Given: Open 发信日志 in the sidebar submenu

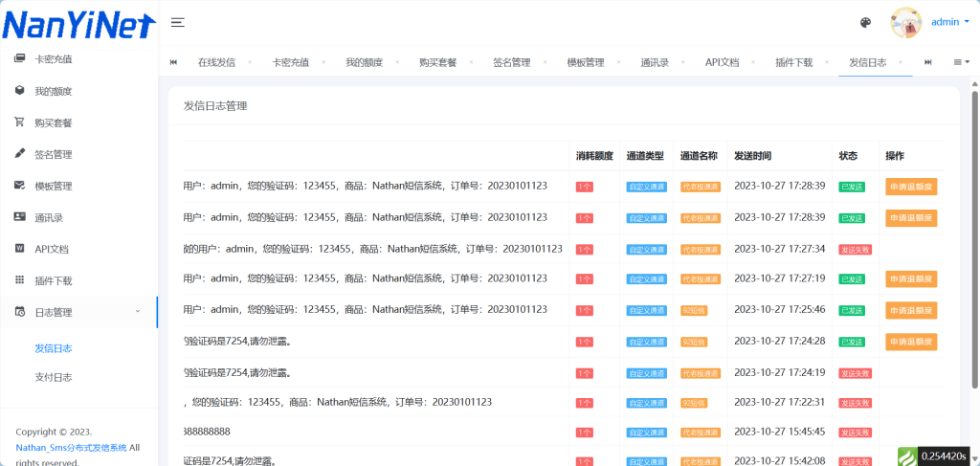Looking at the screenshot, I should click(54, 348).
